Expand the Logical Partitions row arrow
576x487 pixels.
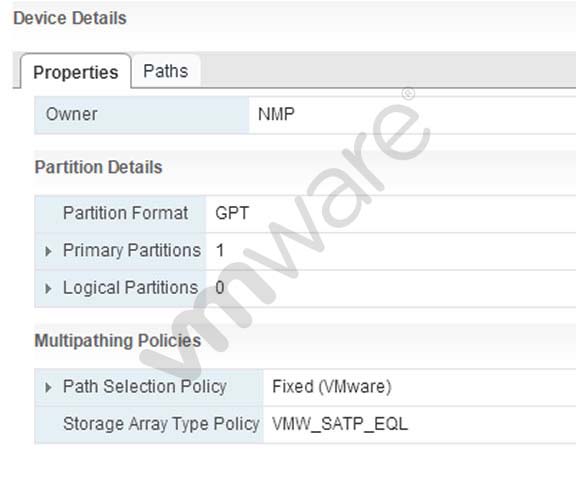[x=48, y=288]
